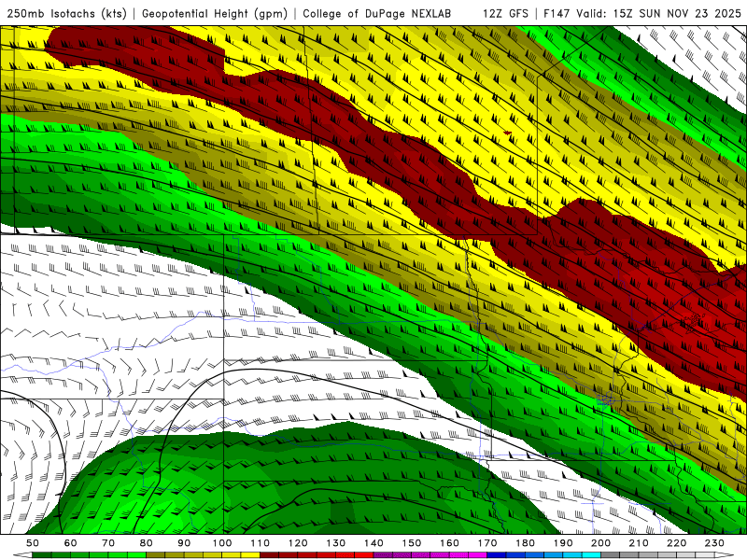Screen dimensions: 747x560
Task: Click the '12Z GFS' model run label
Action: coord(505,14)
